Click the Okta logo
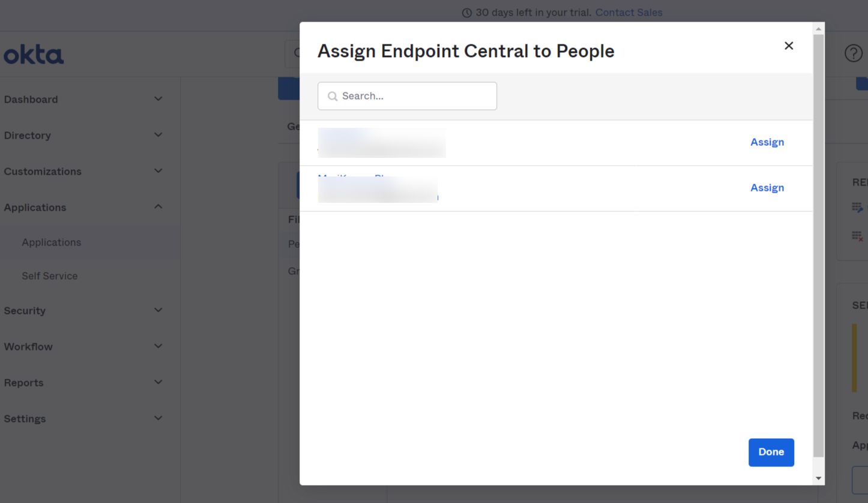Screen dimensions: 868x503 pos(34,55)
